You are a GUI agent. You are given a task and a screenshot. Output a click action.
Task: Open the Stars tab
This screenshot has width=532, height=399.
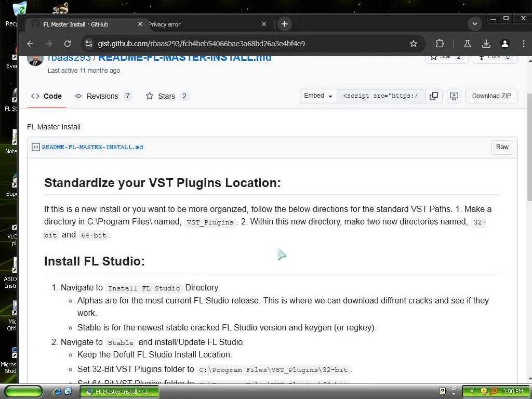coord(167,96)
